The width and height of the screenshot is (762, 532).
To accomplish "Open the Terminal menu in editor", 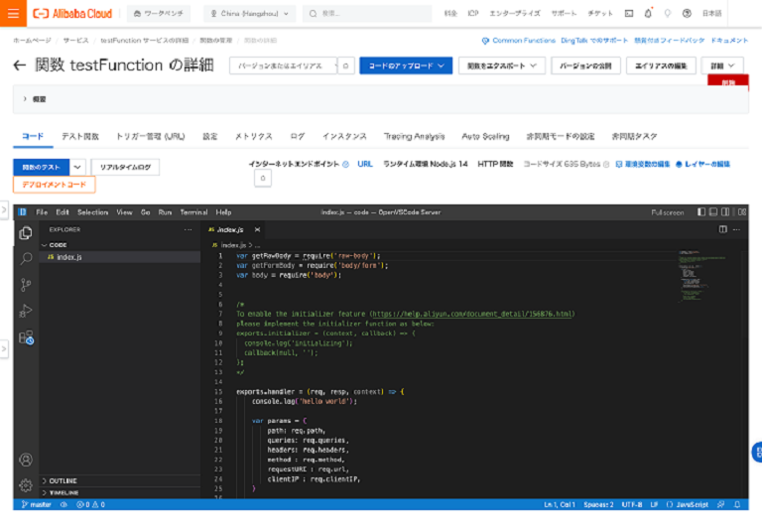I will (x=193, y=212).
